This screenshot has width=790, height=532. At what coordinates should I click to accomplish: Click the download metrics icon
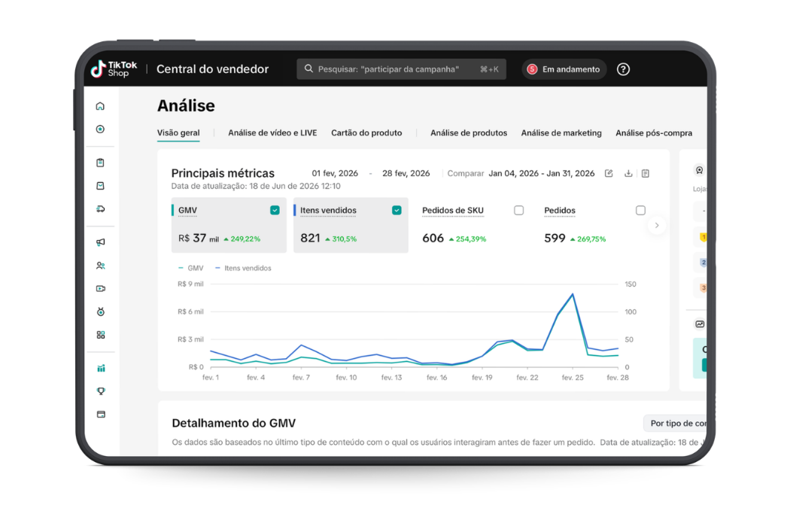pyautogui.click(x=628, y=173)
